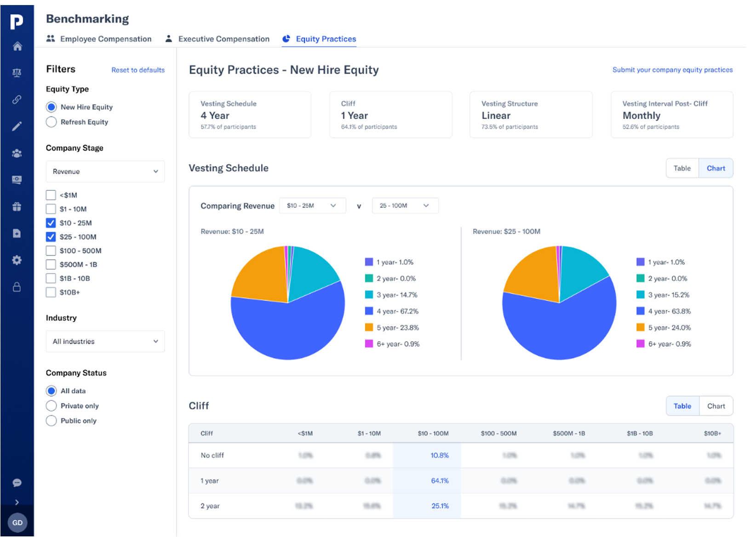
Task: Click Submit your company equity practices
Action: click(672, 69)
